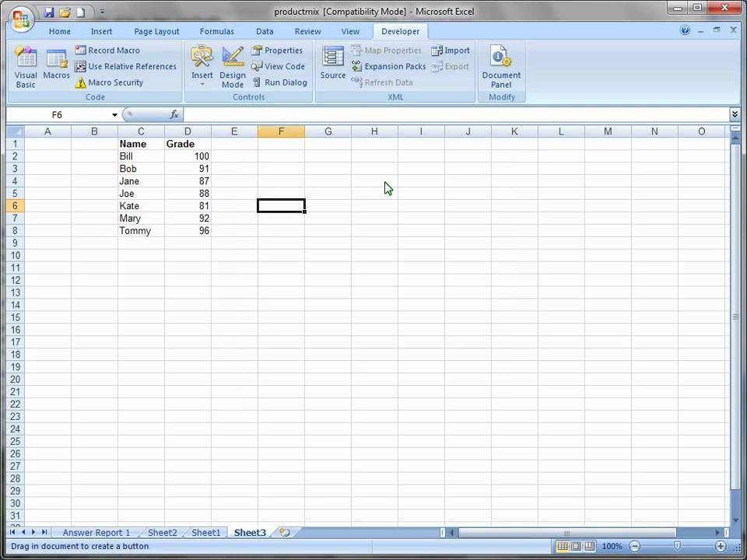Image resolution: width=747 pixels, height=560 pixels.
Task: Click the Insert Worksheet tab icon
Action: coord(285,532)
